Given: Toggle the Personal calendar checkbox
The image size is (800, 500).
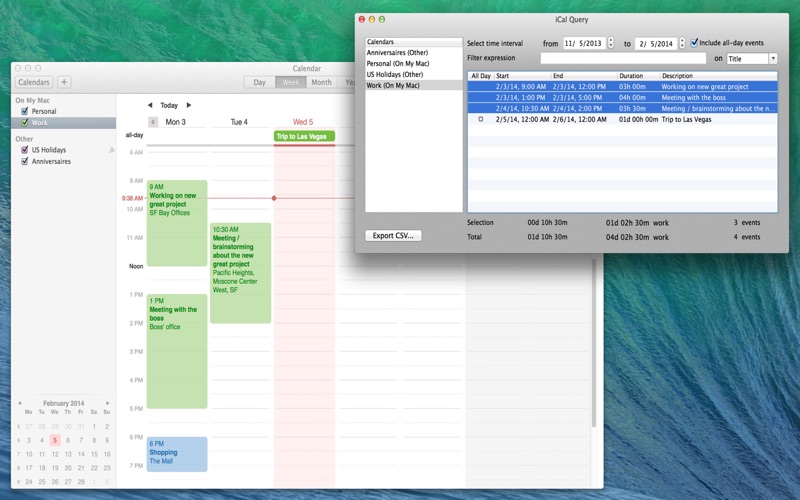Looking at the screenshot, I should click(24, 111).
